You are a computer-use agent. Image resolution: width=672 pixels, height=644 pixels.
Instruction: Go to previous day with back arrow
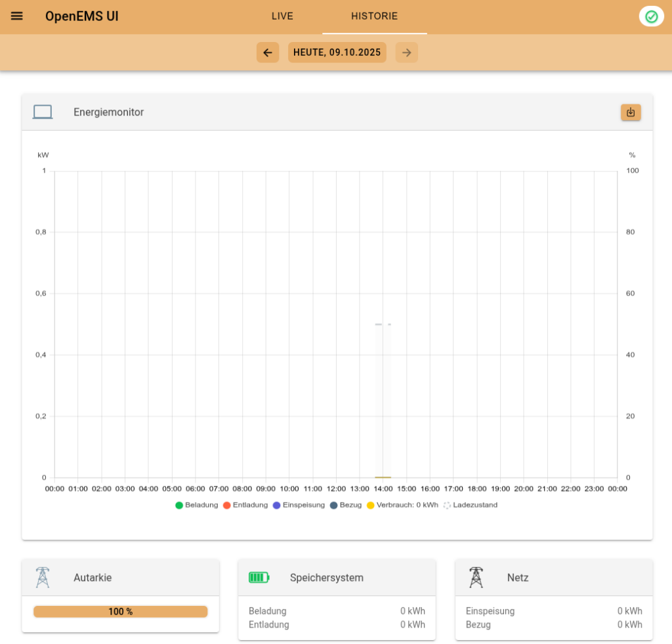(268, 53)
